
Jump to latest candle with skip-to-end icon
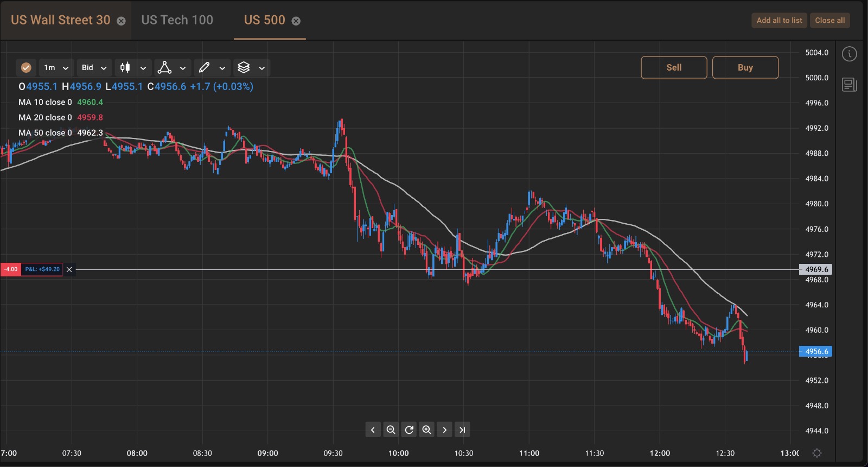click(462, 430)
